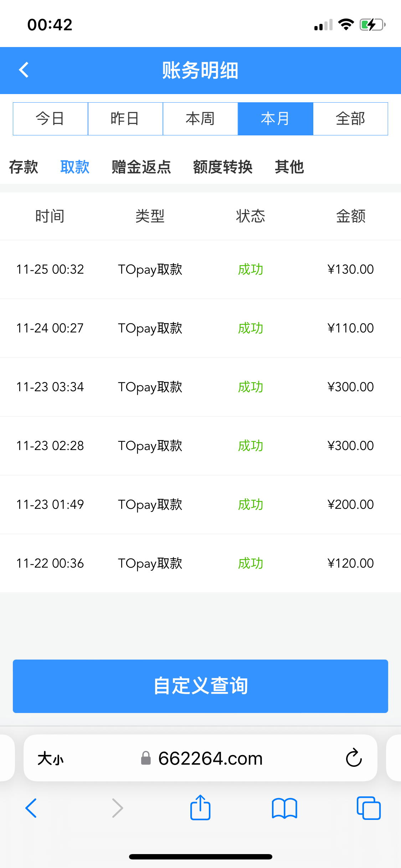This screenshot has width=401, height=868.
Task: View the 其他 category
Action: pos(289,167)
